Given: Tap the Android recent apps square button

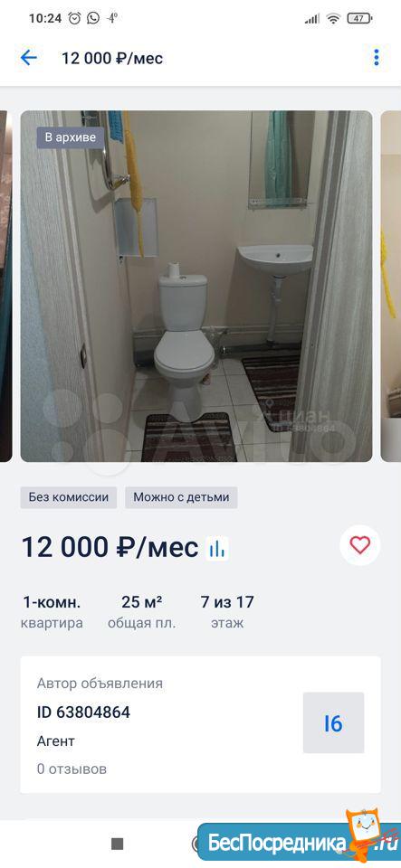Looking at the screenshot, I should (x=118, y=843).
